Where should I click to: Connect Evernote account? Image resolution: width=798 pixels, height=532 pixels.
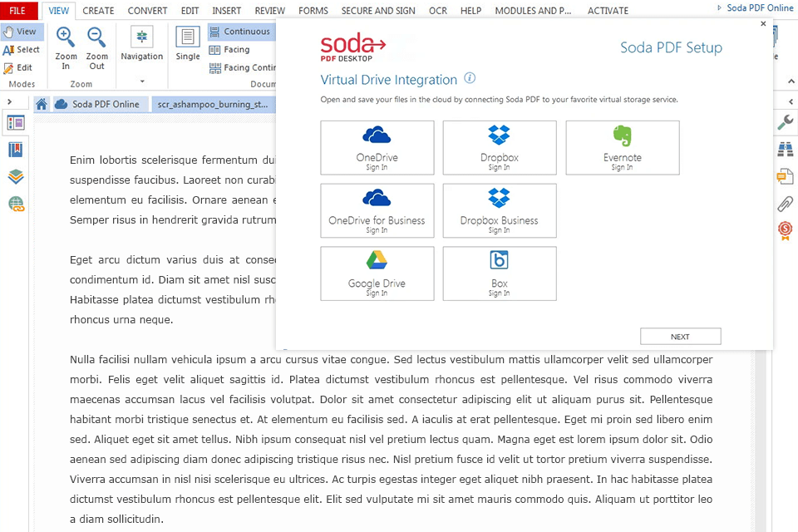[623, 148]
